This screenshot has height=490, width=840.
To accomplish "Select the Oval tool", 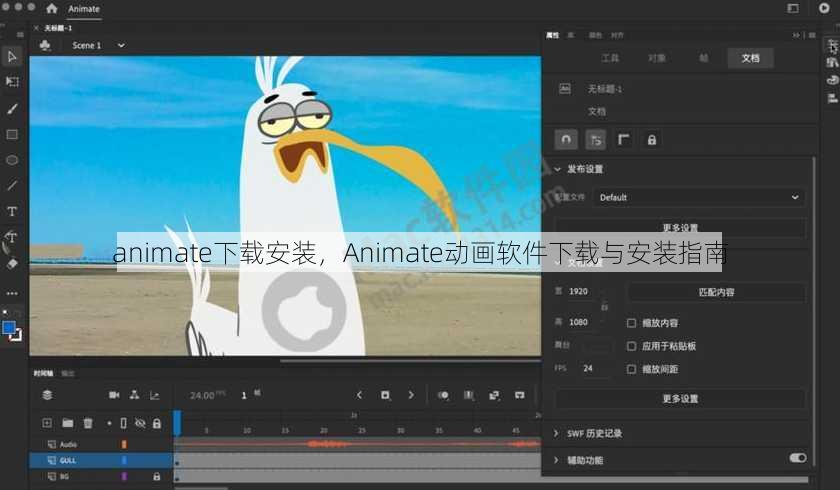I will (x=12, y=160).
